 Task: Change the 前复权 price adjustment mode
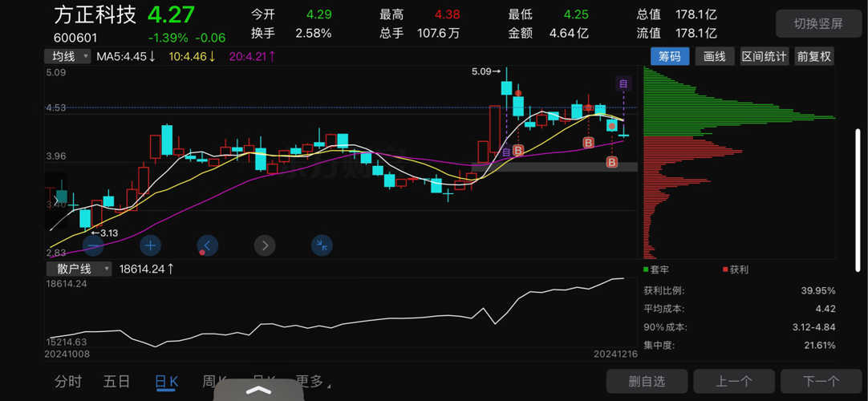813,56
